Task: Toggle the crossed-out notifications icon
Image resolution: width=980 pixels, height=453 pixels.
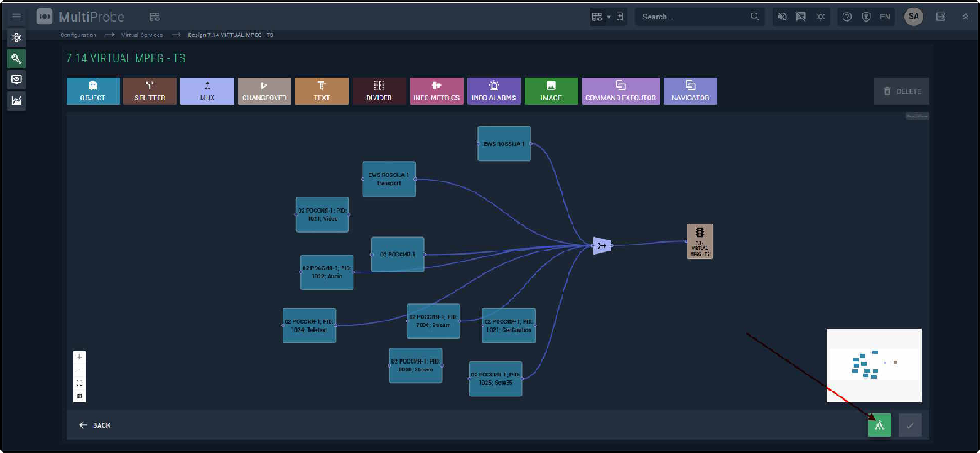Action: click(800, 17)
